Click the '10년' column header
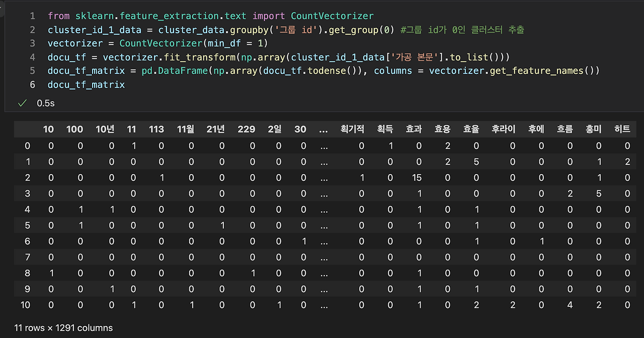The image size is (644, 338). pos(105,129)
